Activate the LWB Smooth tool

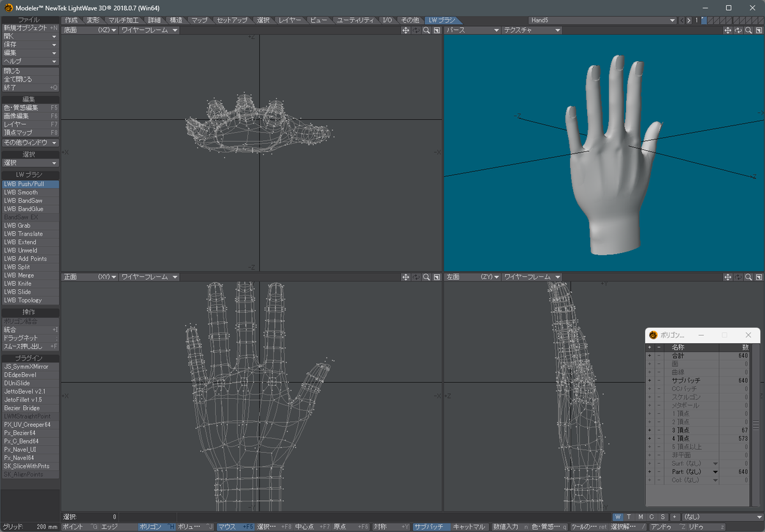point(30,192)
